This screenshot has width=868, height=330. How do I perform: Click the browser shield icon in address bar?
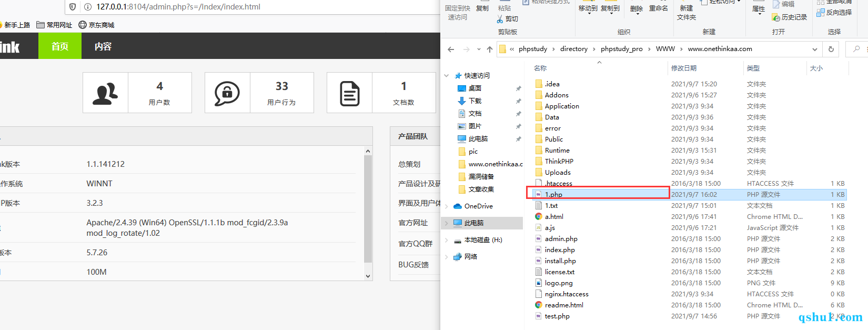pos(73,7)
